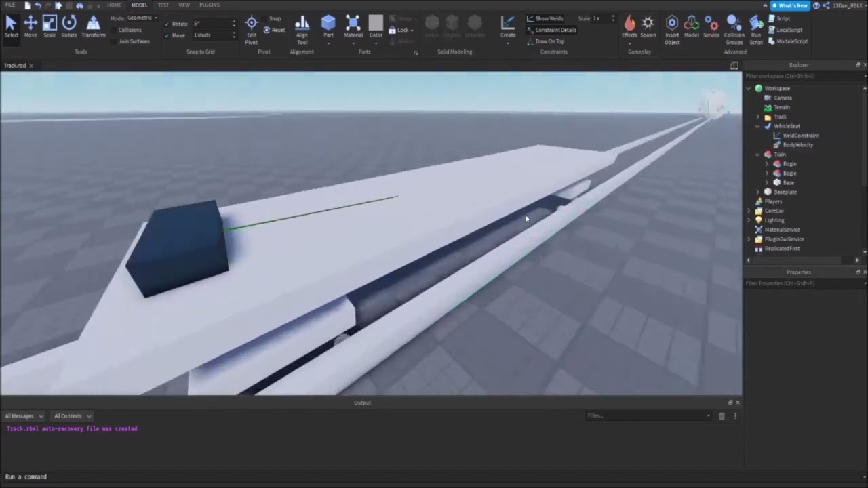Click the 13Dan_RBLX account name

tap(847, 5)
